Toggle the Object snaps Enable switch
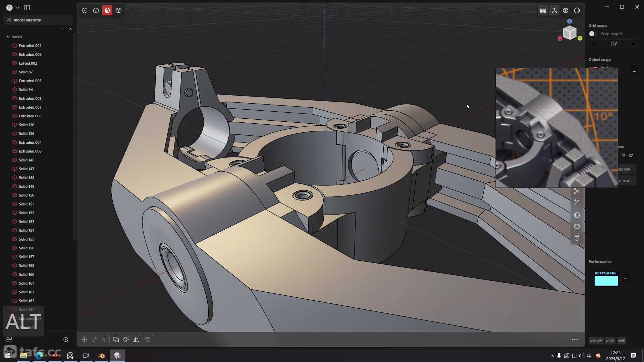 click(x=594, y=67)
